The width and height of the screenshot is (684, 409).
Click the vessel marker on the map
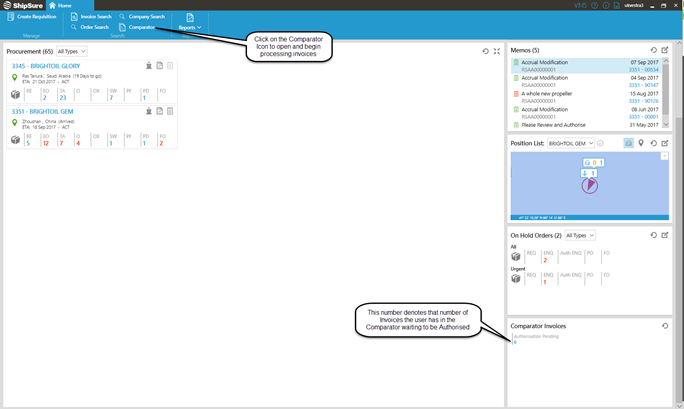[x=590, y=185]
